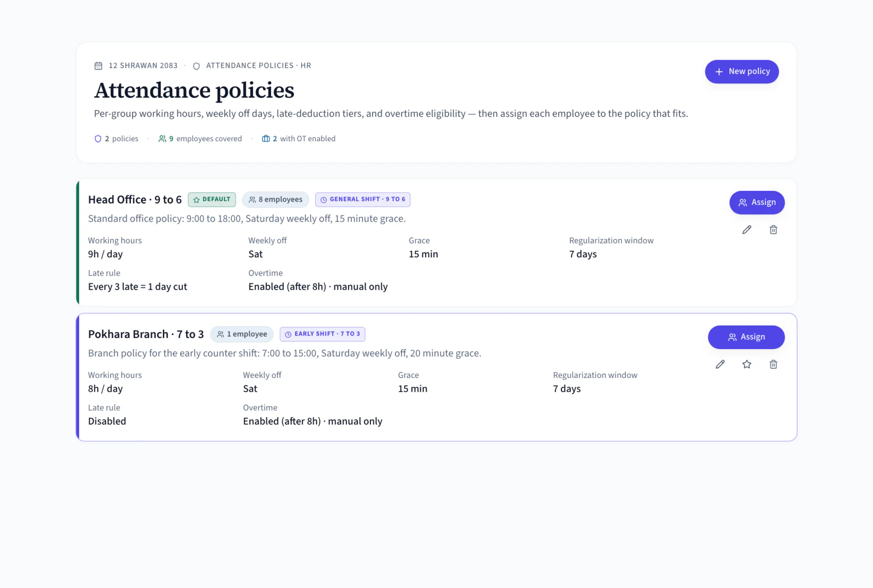The width and height of the screenshot is (873, 588).
Task: Click Pokhara Branch Regularization window '7 days'
Action: (x=567, y=389)
